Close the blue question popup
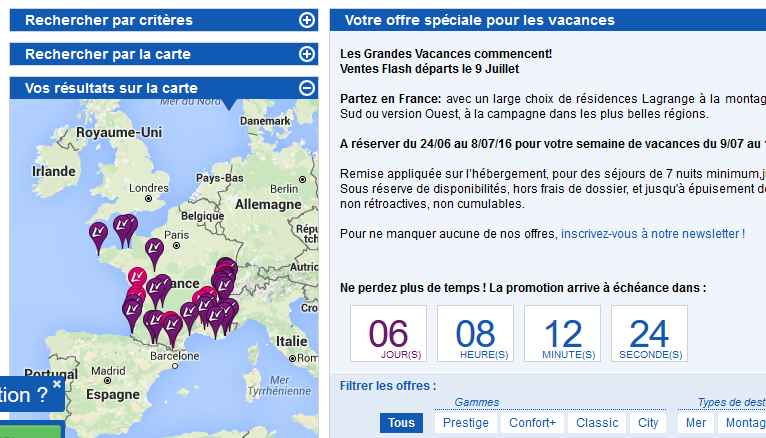 57,383
